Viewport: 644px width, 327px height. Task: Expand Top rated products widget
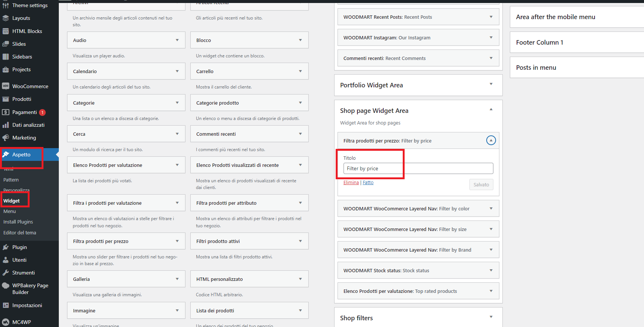[x=491, y=291]
